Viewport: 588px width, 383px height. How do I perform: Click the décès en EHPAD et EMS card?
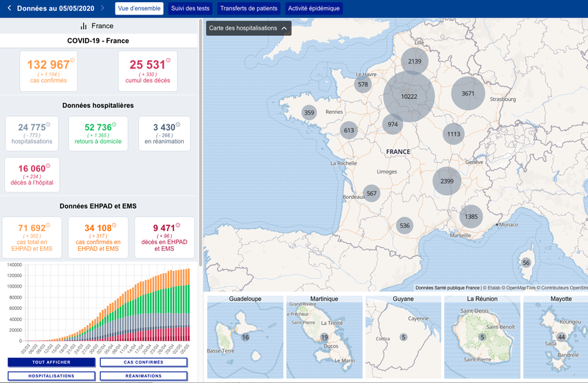[x=164, y=237]
